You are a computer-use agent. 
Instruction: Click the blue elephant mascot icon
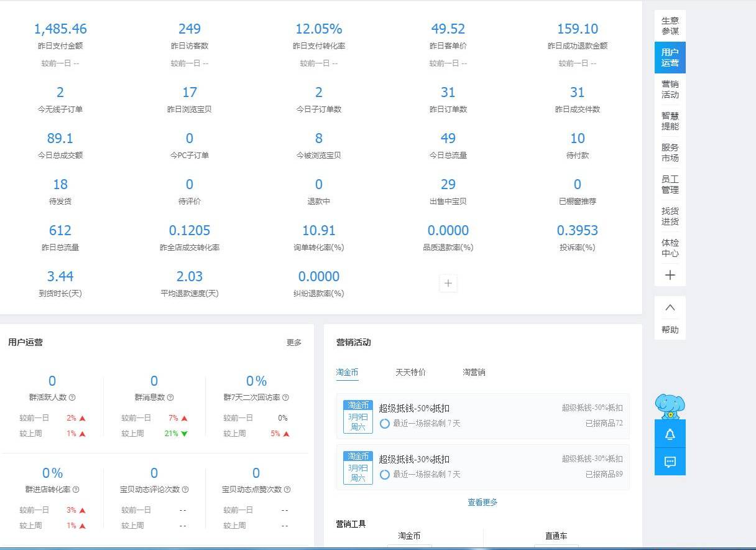pyautogui.click(x=670, y=406)
